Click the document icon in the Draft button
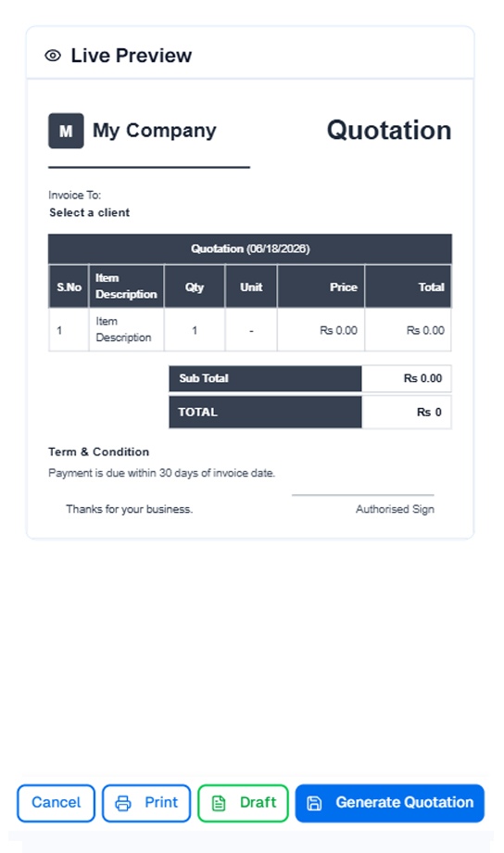504x853 pixels. point(219,803)
